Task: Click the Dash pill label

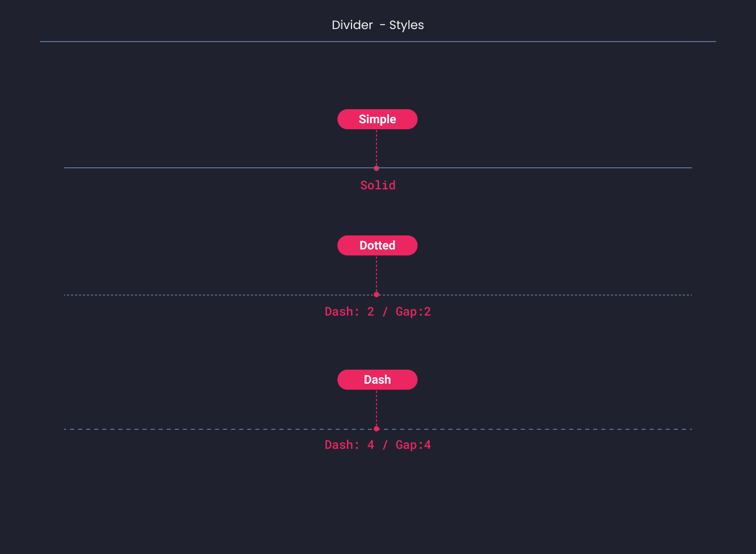Action: point(377,380)
